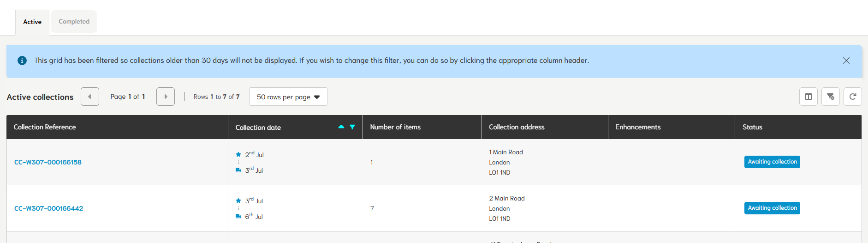Image resolution: width=868 pixels, height=243 pixels.
Task: Open the Collection date filter funnel
Action: 352,127
